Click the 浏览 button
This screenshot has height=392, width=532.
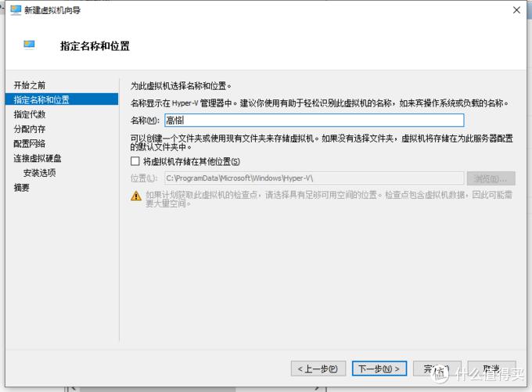click(x=491, y=178)
